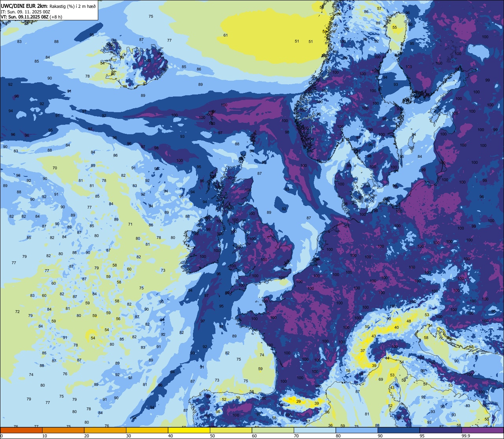The height and width of the screenshot is (439, 504).
Task: Click the "36" value near the legend bar
Action: click(330, 425)
